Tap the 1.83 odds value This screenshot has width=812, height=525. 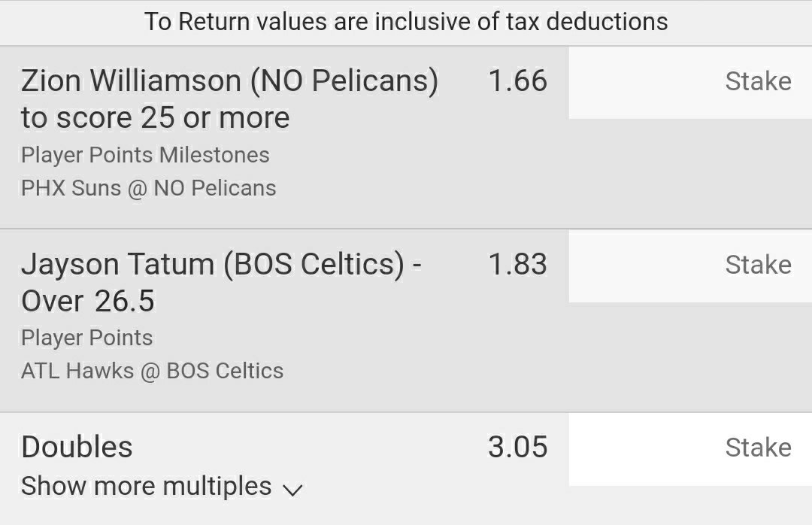coord(517,265)
